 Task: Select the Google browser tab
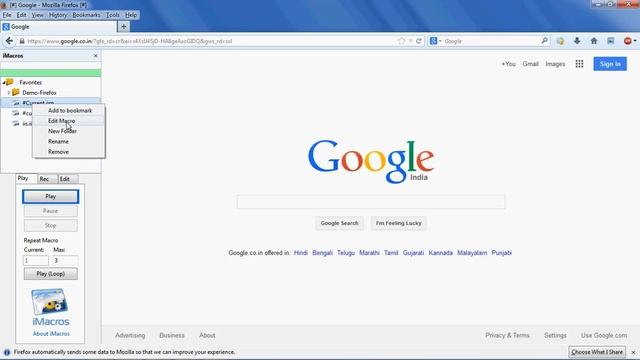(x=58, y=27)
